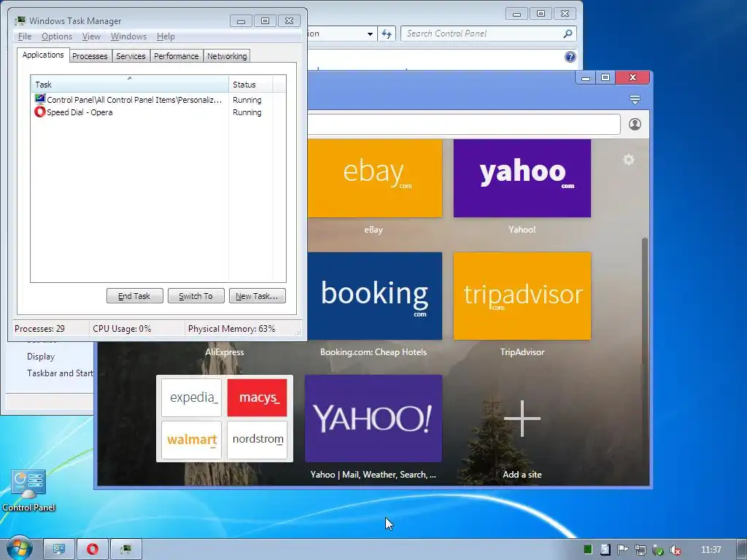
Task: Open the booking.com speed dial tile
Action: tap(374, 296)
